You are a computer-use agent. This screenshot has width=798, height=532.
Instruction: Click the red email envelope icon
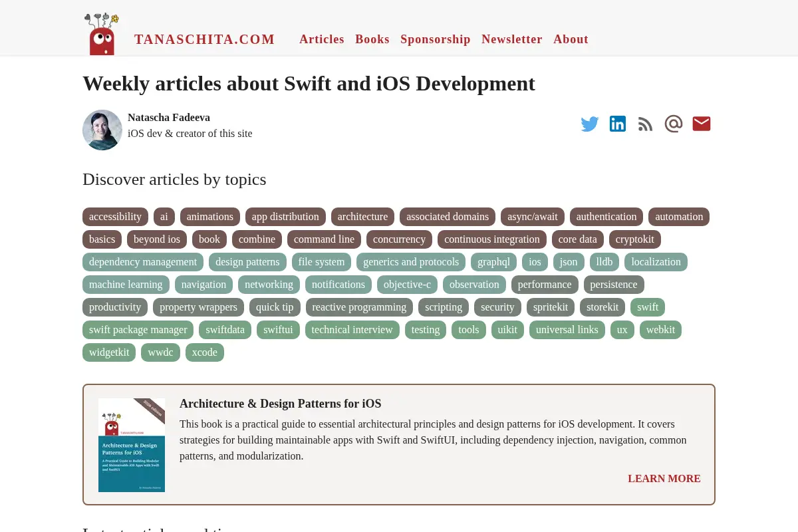[702, 124]
